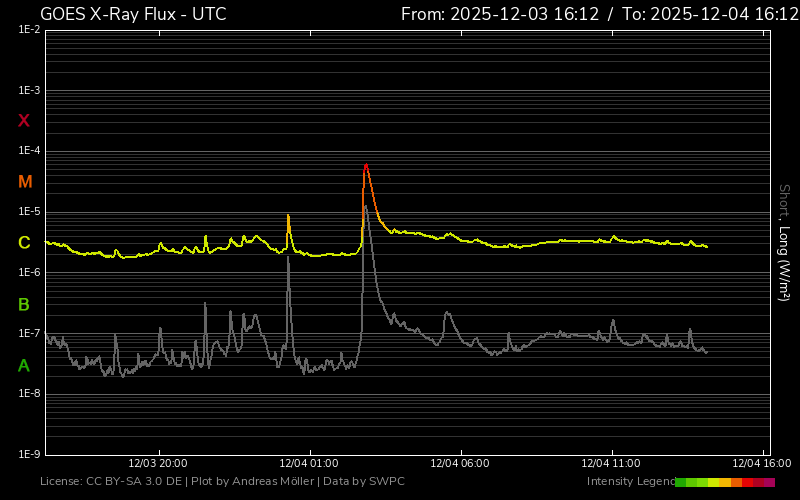Click the dark green swatch in Intensity Legend
The image size is (800, 500).
point(681,482)
